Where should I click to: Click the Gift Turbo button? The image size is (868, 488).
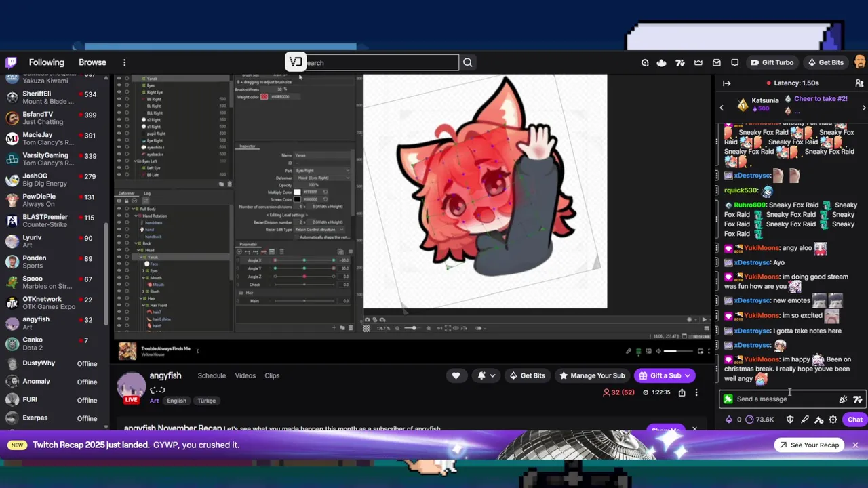click(x=772, y=62)
